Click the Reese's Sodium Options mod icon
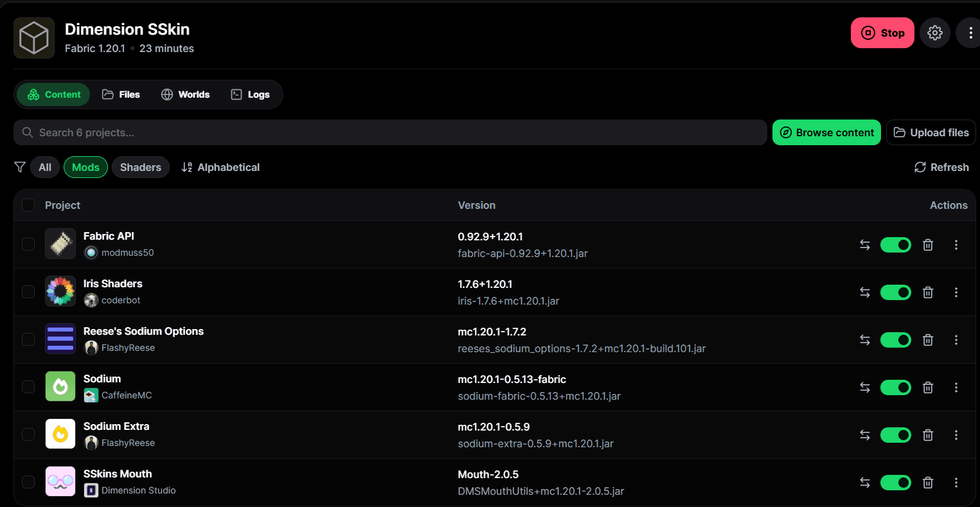This screenshot has width=980, height=507. [x=60, y=339]
